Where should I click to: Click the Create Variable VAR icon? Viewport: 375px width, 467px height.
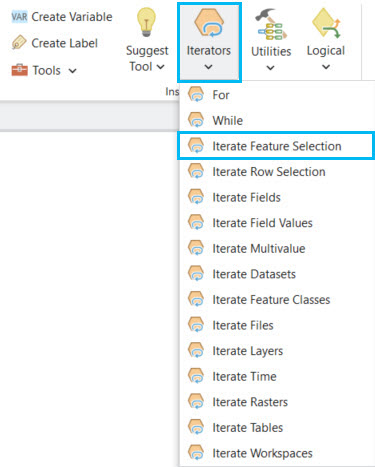[19, 16]
